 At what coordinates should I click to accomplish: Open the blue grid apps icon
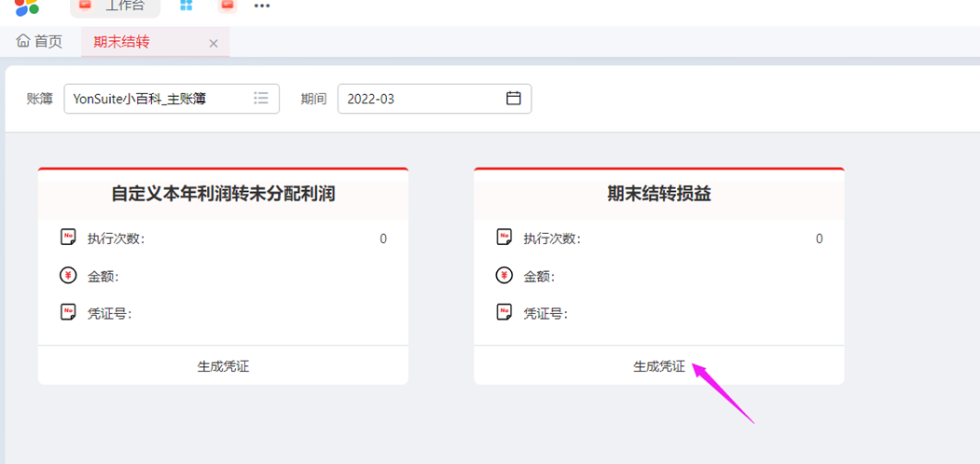click(x=186, y=5)
